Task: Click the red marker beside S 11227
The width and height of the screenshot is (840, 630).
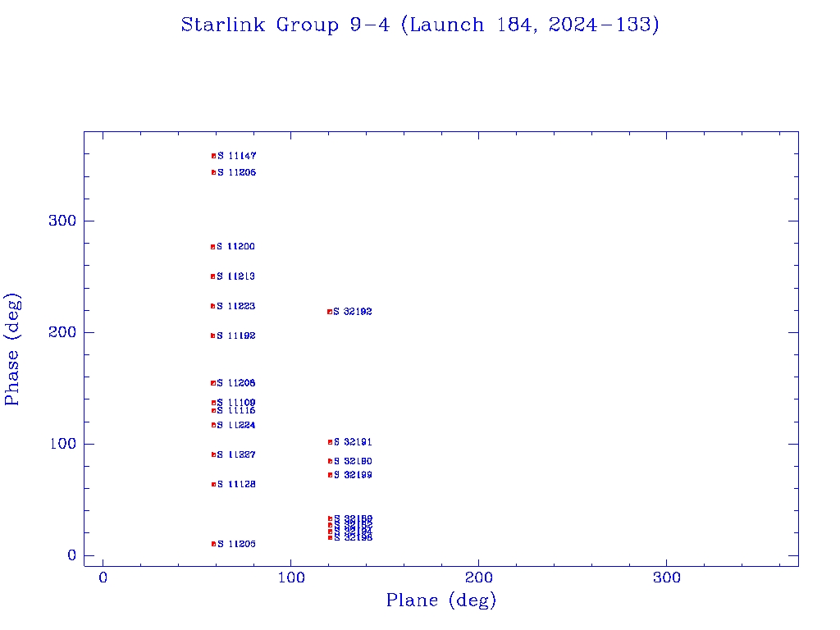Action: click(x=213, y=454)
